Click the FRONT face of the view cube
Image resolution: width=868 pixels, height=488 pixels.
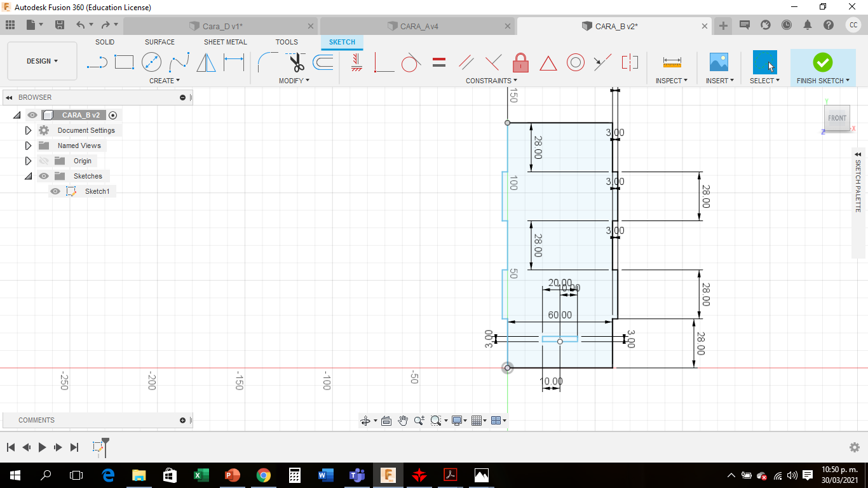pyautogui.click(x=837, y=118)
